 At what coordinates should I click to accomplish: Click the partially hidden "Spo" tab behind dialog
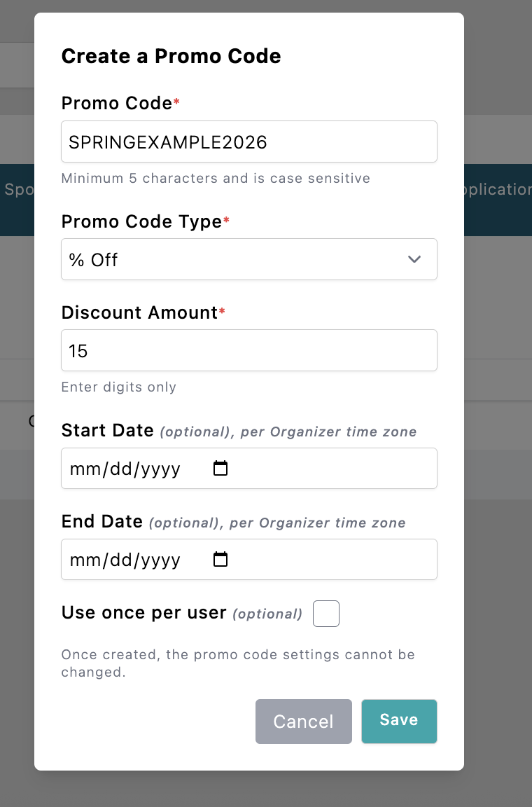click(16, 190)
